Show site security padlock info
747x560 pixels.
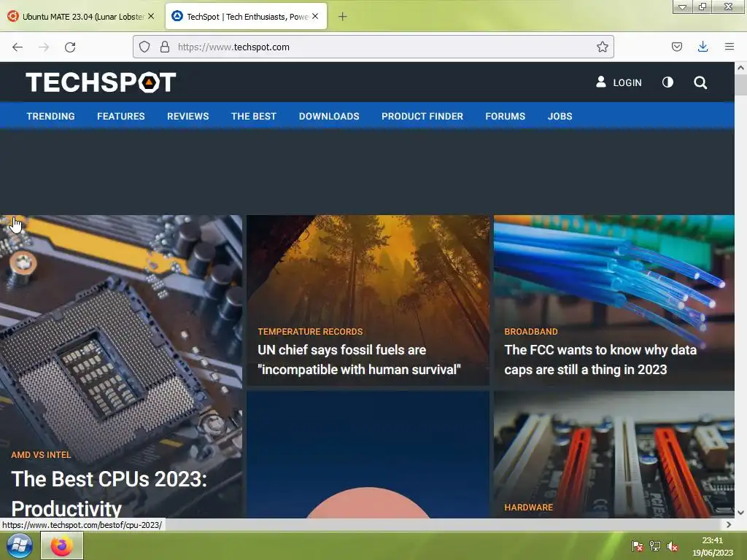(x=165, y=47)
